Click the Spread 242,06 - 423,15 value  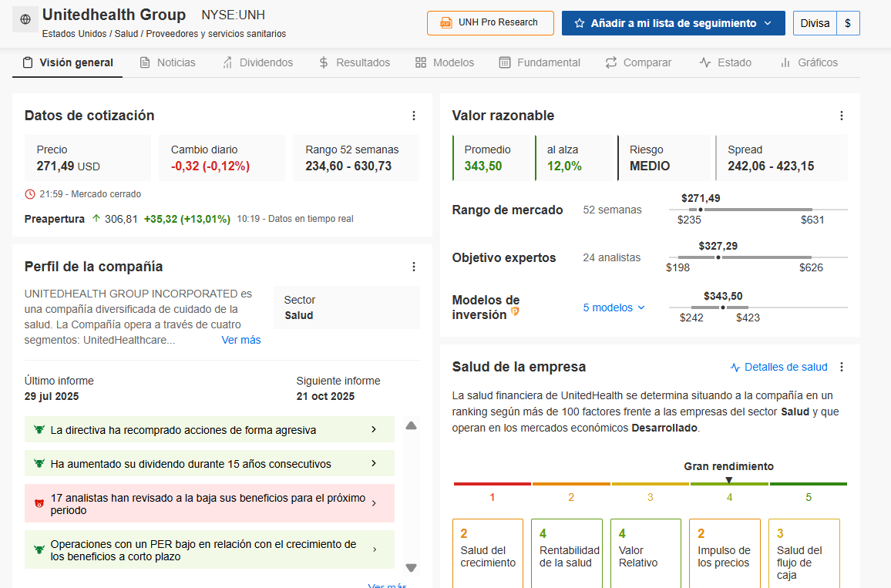pos(771,166)
